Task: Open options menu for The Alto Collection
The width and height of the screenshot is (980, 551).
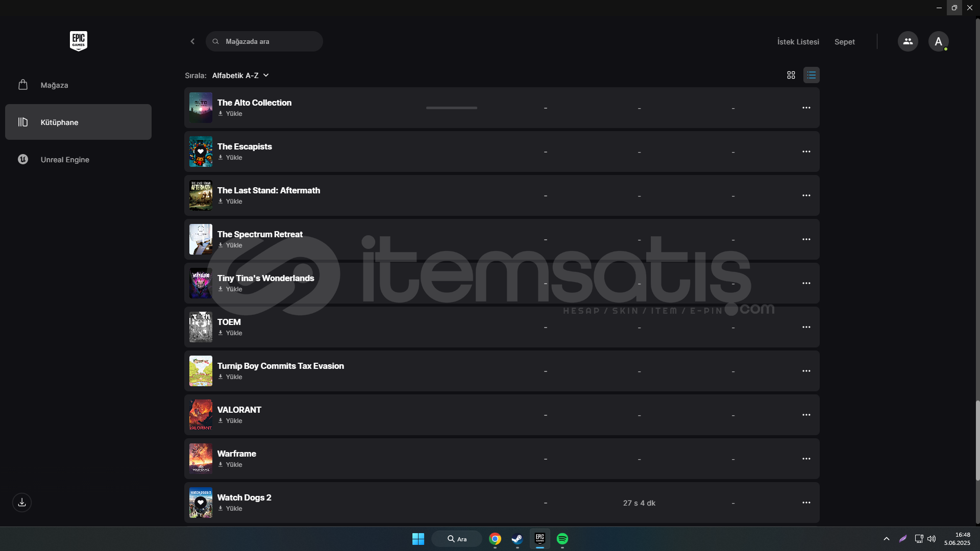Action: (x=806, y=108)
